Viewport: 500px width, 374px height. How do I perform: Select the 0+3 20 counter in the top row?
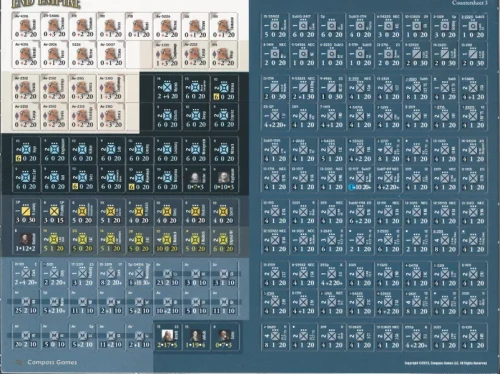tap(54, 26)
